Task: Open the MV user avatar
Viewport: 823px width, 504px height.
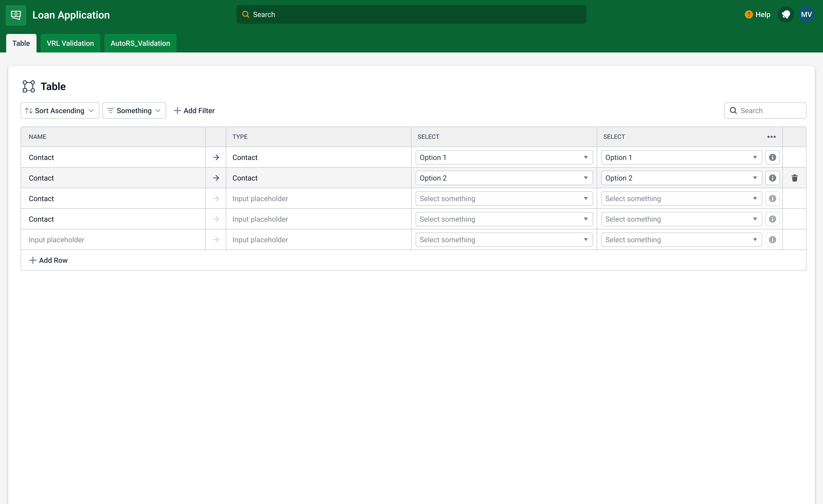Action: click(x=806, y=15)
